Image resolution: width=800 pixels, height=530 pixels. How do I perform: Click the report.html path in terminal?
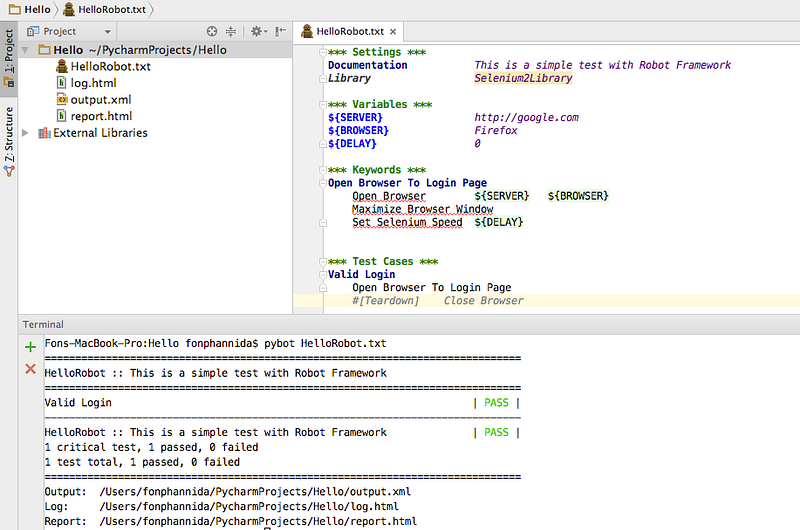(x=258, y=521)
